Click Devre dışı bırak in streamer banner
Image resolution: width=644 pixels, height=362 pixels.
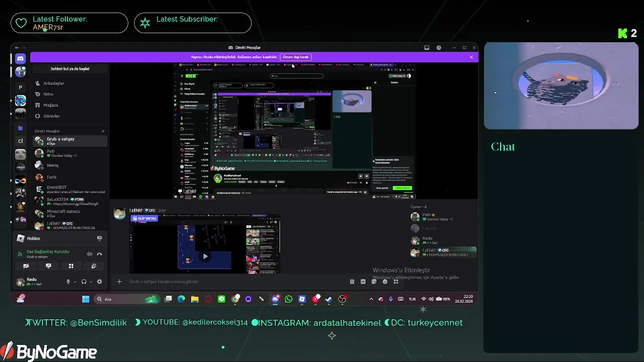296,57
